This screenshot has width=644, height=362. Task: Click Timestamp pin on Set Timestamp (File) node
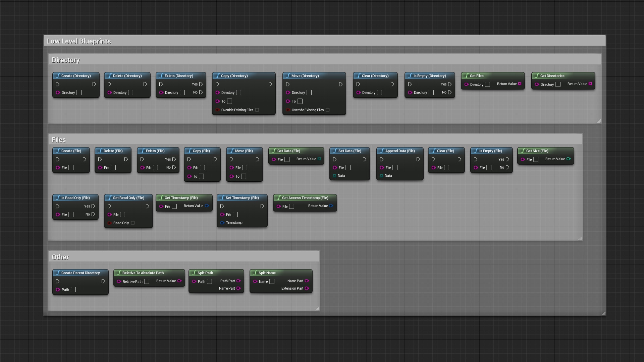click(x=222, y=223)
